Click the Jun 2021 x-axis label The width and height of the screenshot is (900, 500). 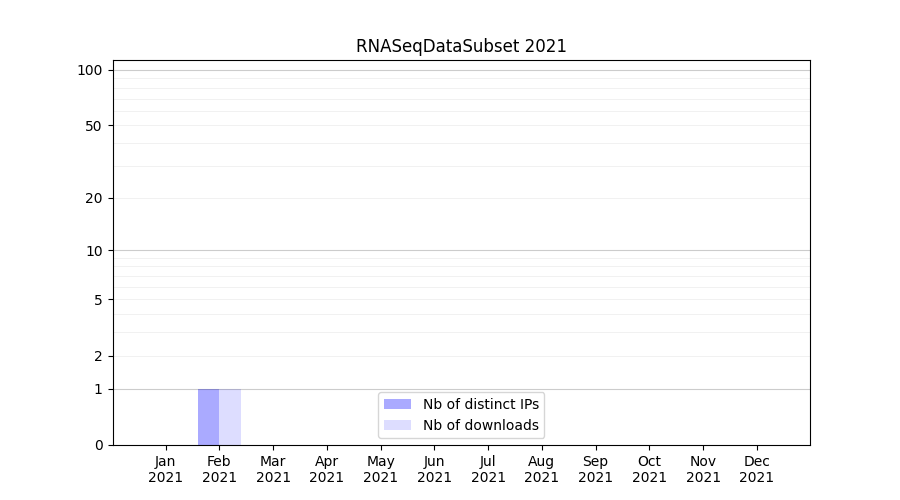(x=434, y=469)
